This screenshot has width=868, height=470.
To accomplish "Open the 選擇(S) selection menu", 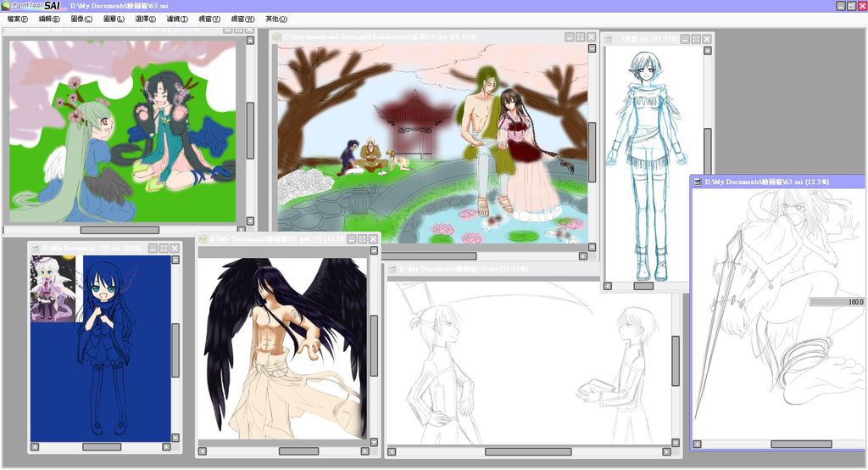I will click(146, 19).
